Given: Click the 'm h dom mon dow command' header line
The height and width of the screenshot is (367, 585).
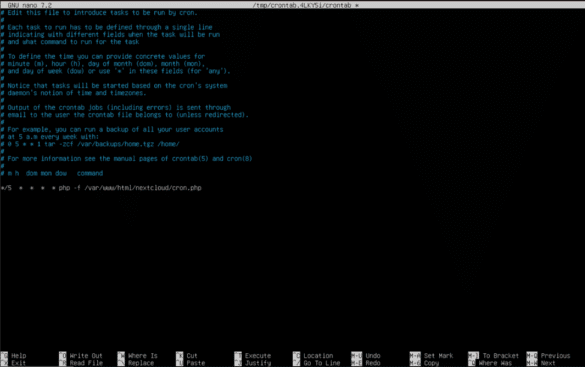Looking at the screenshot, I should point(51,173).
